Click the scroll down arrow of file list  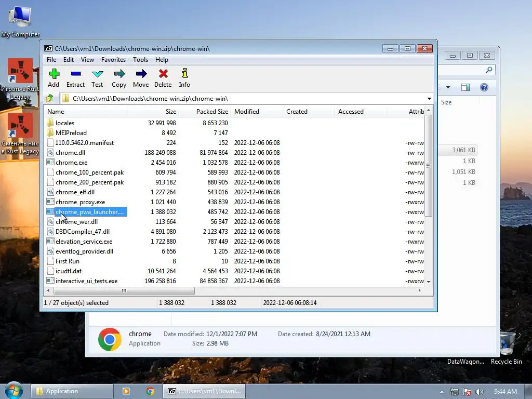[429, 282]
